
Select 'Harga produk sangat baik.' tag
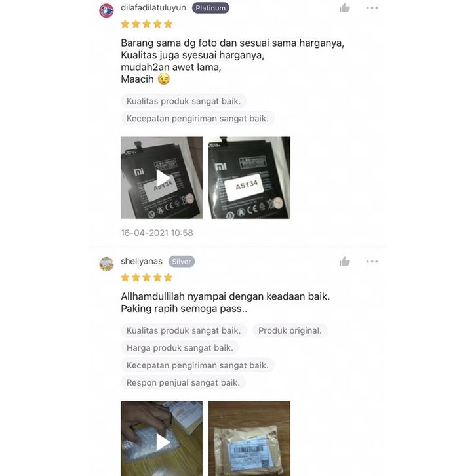[180, 348]
